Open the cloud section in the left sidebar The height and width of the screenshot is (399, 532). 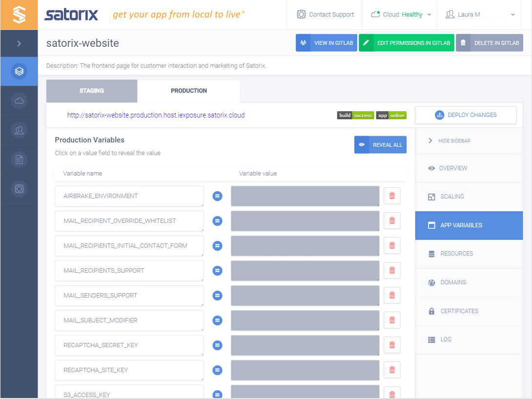(19, 100)
